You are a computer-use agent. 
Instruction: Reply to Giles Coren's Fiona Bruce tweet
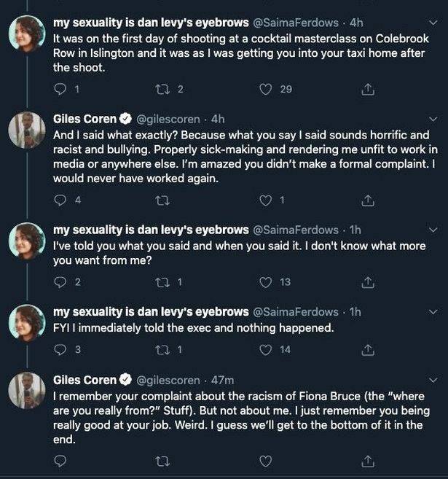[60, 461]
